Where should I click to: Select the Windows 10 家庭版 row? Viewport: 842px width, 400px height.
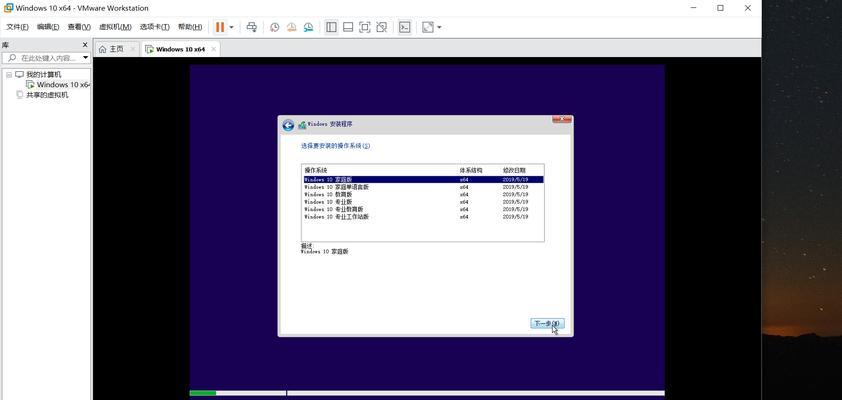pos(423,179)
